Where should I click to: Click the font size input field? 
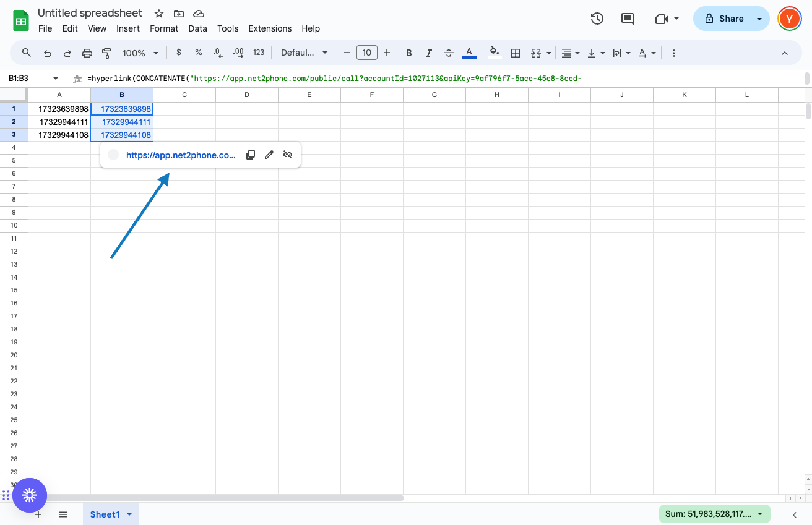pyautogui.click(x=367, y=53)
